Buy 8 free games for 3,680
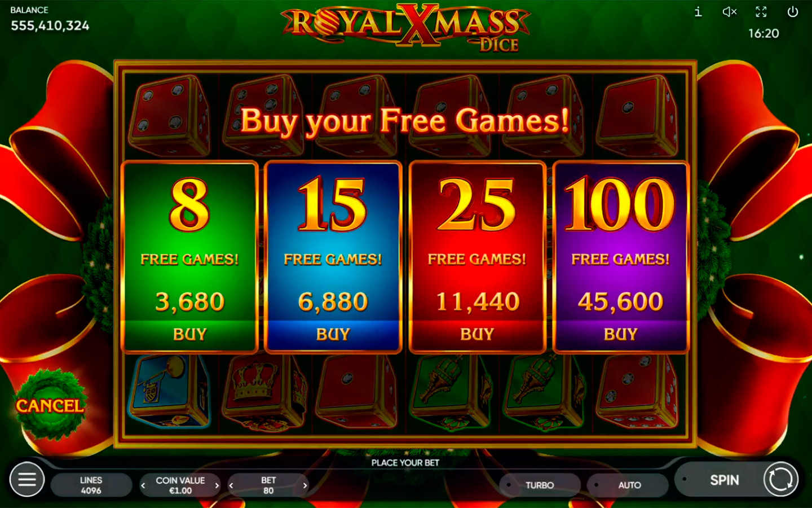 point(189,334)
